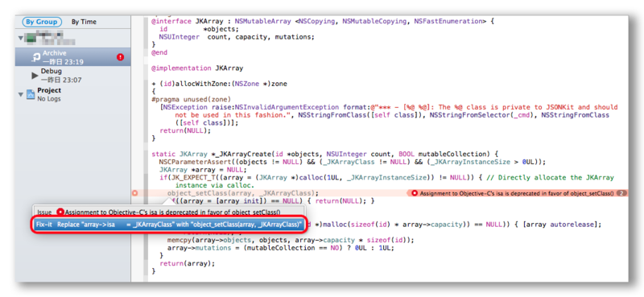
Task: Click the "@end" line
Action: pyautogui.click(x=159, y=52)
